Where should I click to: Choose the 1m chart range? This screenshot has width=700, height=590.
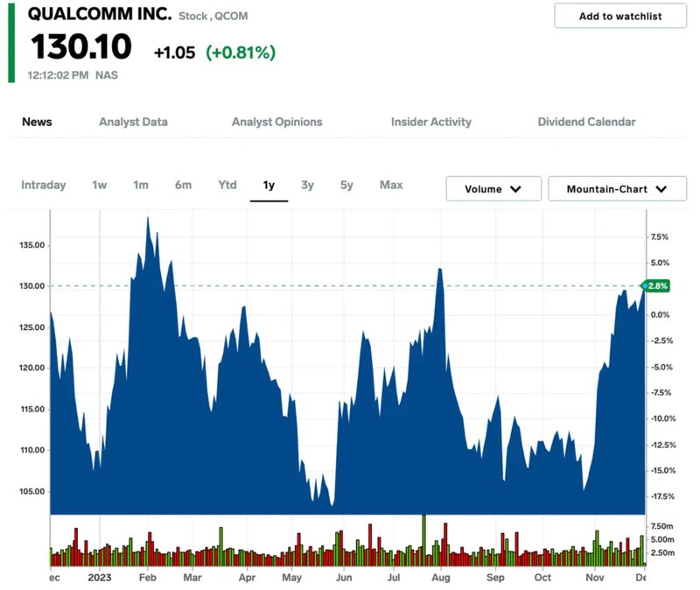click(141, 185)
